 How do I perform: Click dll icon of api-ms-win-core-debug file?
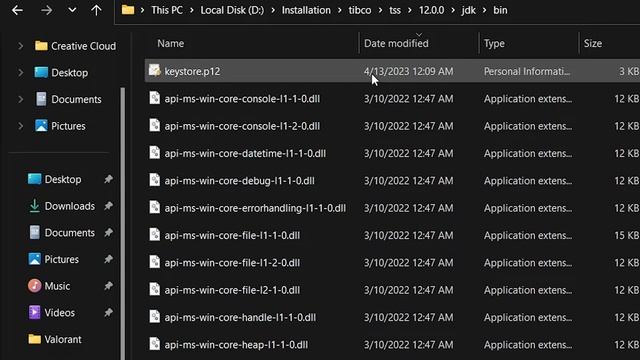click(x=154, y=180)
